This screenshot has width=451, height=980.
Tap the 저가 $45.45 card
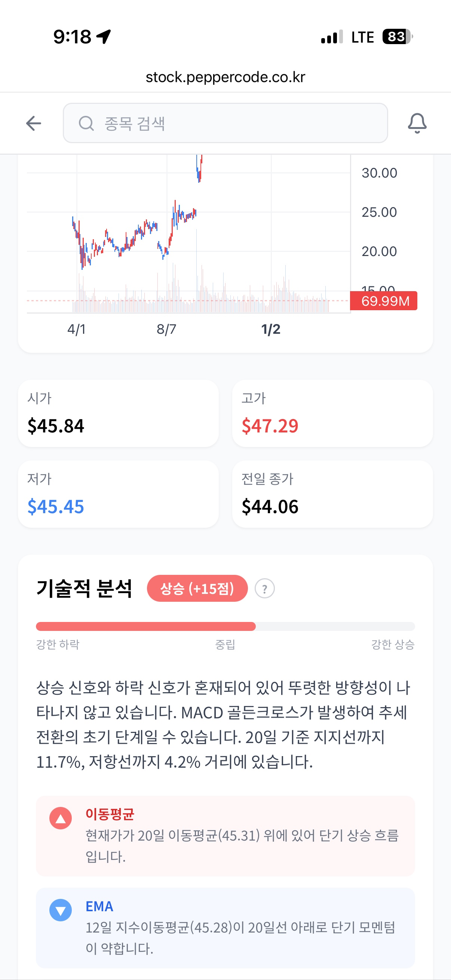[x=119, y=494]
